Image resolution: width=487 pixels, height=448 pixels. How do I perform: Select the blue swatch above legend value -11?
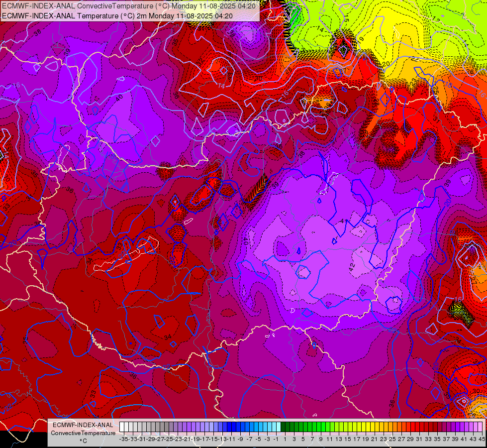point(229,427)
